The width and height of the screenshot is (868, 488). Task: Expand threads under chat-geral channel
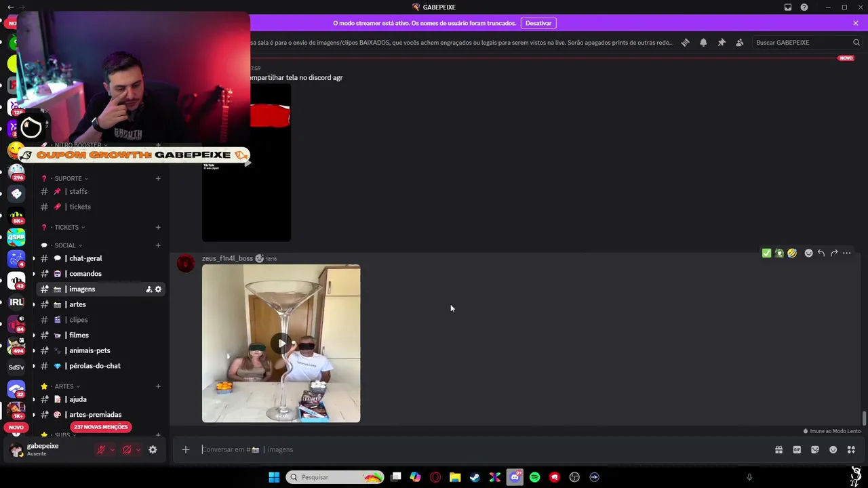pyautogui.click(x=33, y=258)
